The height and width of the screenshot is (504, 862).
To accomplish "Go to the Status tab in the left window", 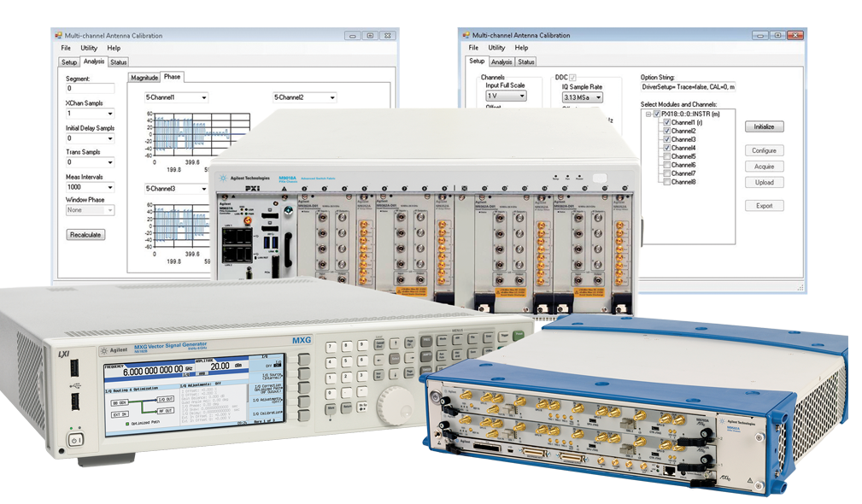I will tap(118, 62).
